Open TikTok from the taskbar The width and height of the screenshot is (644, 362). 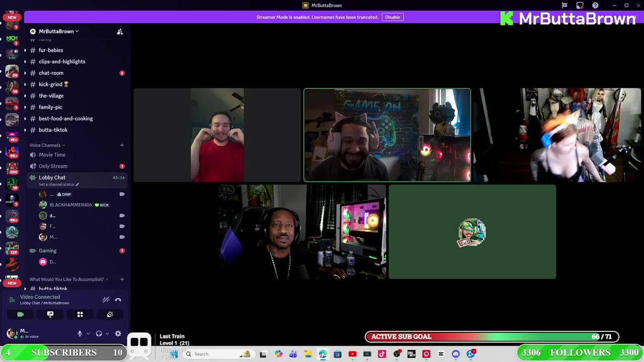382,354
